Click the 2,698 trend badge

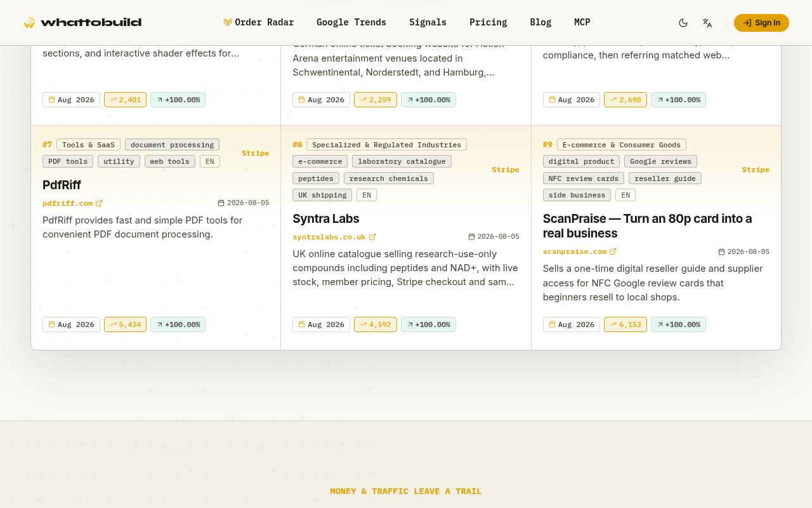click(625, 100)
